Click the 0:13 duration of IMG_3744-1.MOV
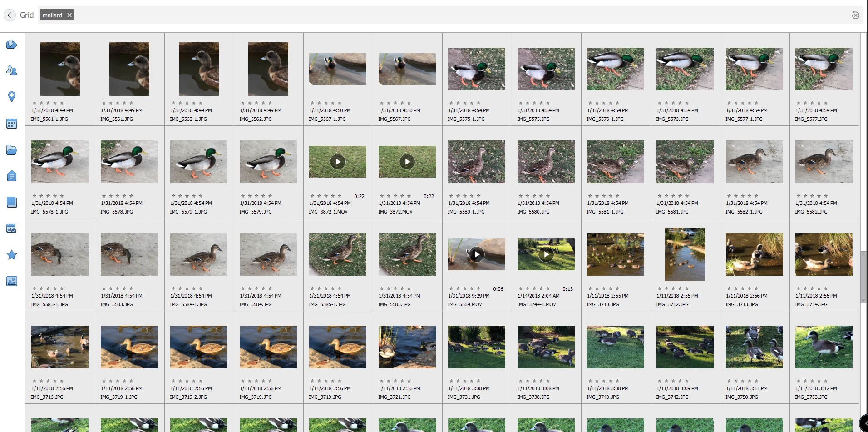 point(568,289)
